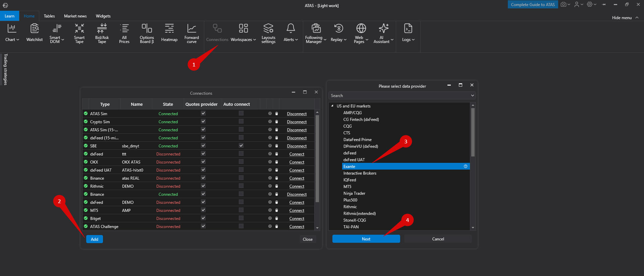This screenshot has height=276, width=644.
Task: Connect the Binance atas REAL connection
Action: [297, 178]
